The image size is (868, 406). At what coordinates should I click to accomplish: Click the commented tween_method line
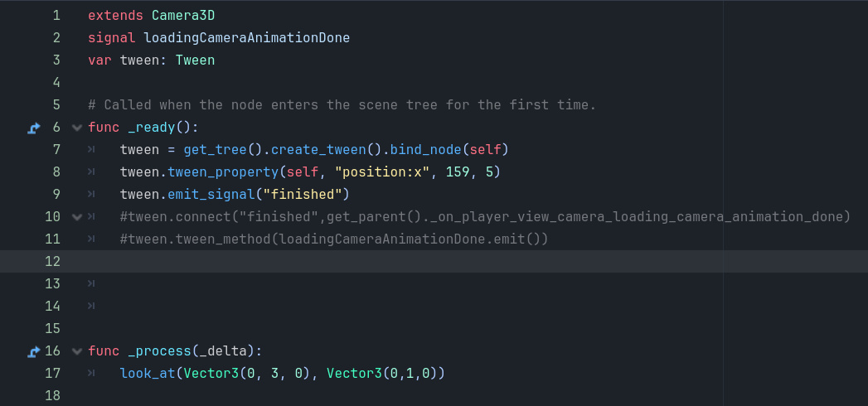(334, 239)
